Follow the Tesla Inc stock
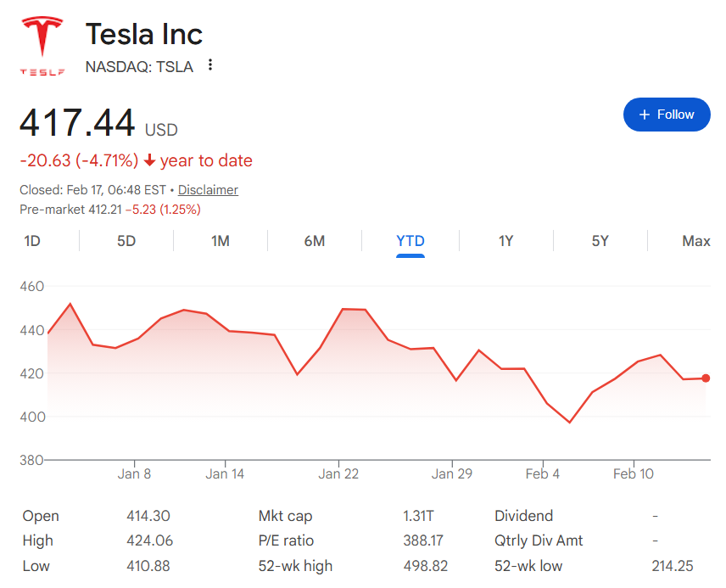Image resolution: width=726 pixels, height=588 pixels. (x=667, y=114)
